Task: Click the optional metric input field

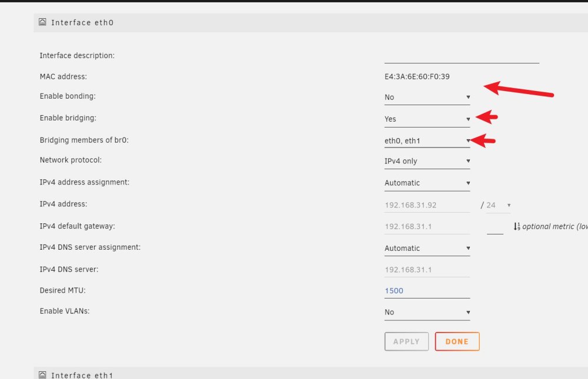Action: [495, 227]
